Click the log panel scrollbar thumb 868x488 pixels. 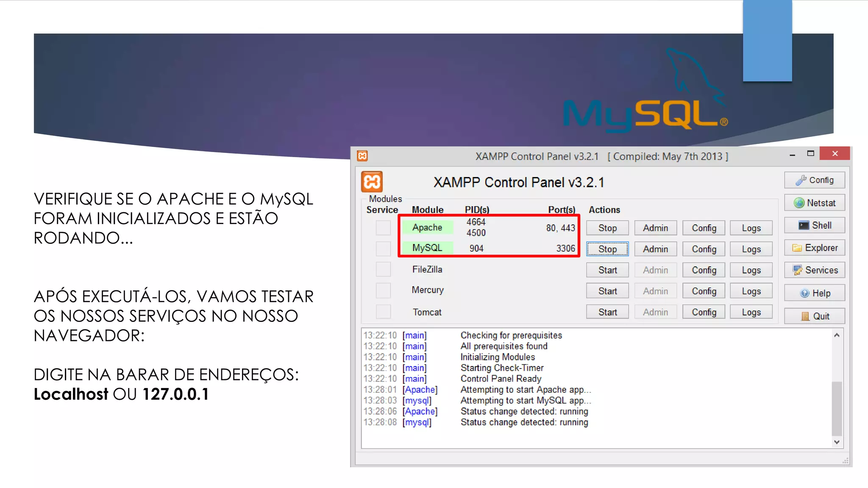[x=837, y=408]
